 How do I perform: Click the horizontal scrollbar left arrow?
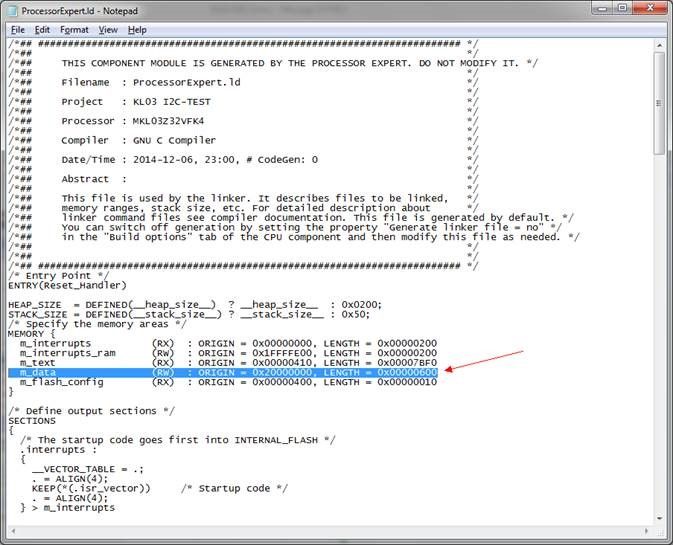[13, 531]
